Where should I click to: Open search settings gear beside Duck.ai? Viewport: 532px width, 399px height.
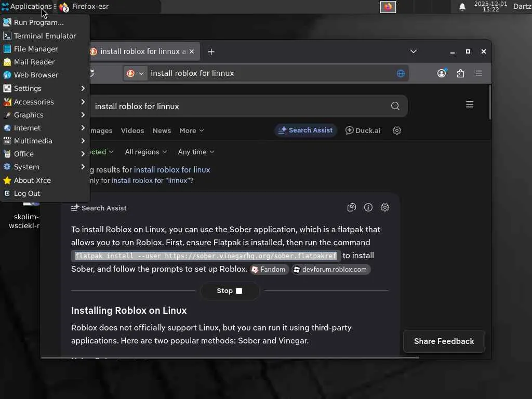[396, 130]
